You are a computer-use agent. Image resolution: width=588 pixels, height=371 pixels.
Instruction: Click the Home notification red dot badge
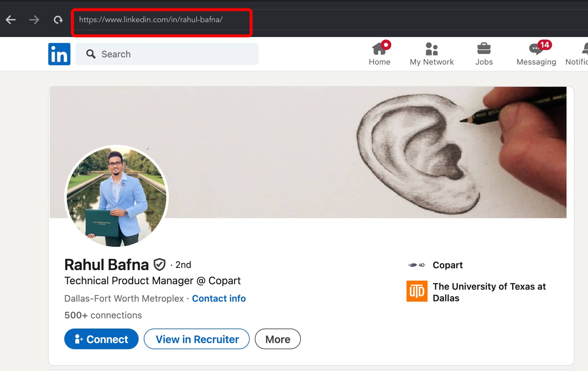386,45
